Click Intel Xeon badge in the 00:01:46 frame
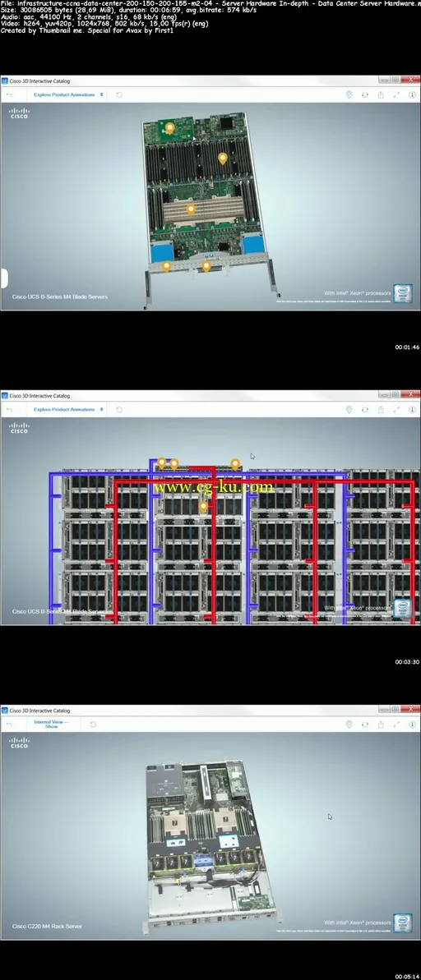421x980 pixels. (402, 293)
